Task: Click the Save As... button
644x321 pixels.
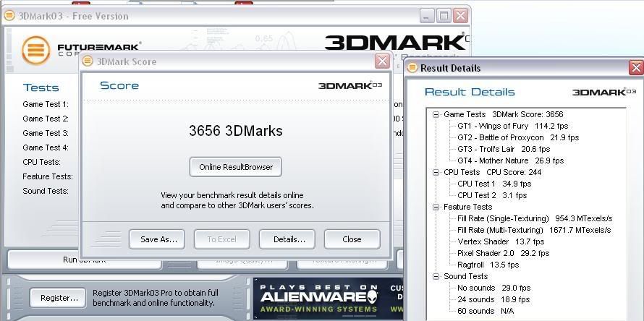Action: tap(157, 239)
